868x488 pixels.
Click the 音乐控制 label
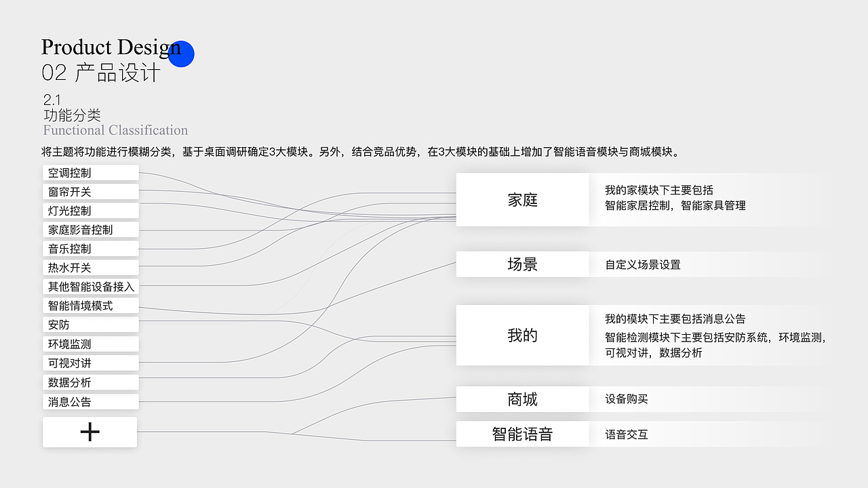pyautogui.click(x=90, y=248)
